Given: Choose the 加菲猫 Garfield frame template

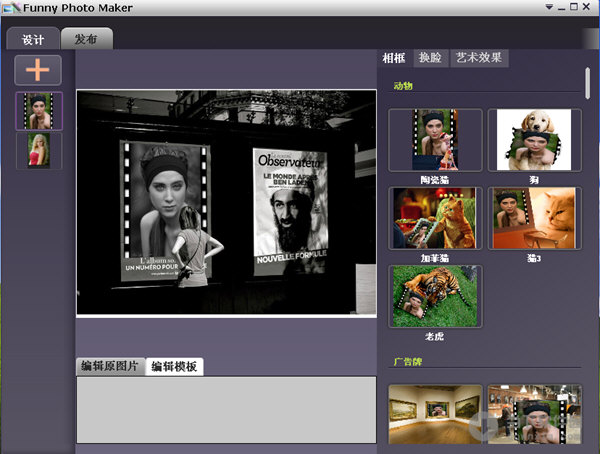Looking at the screenshot, I should point(435,218).
